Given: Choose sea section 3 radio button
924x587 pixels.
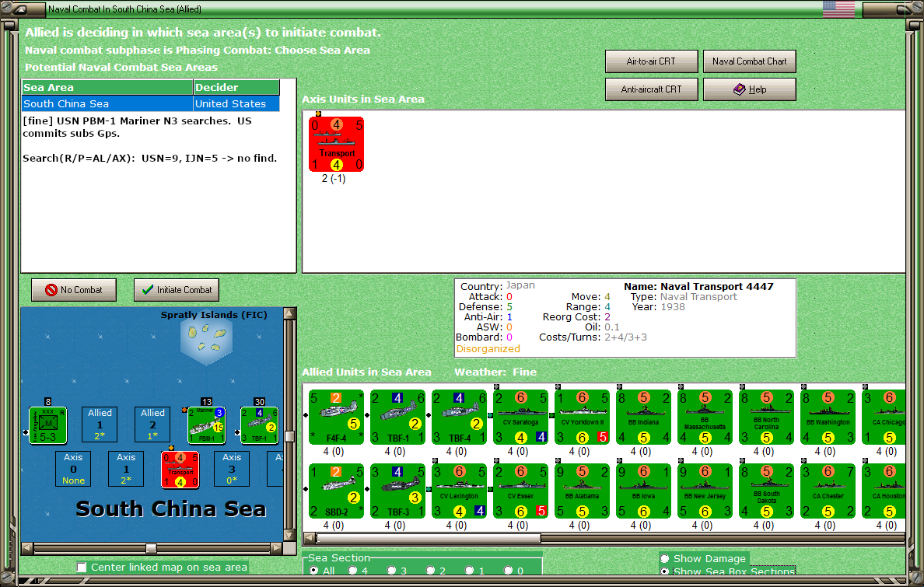Looking at the screenshot, I should 392,571.
